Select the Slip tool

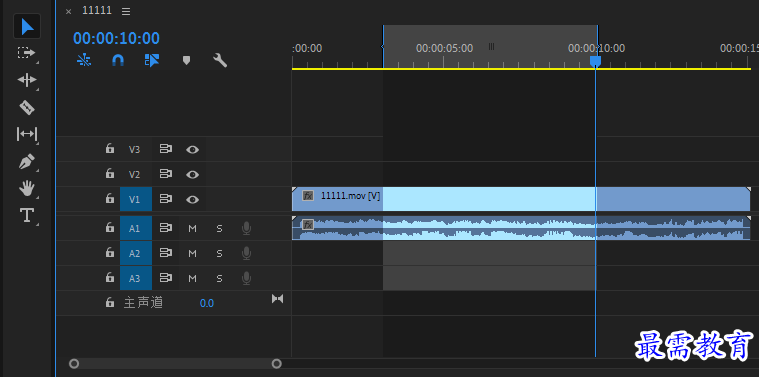tap(27, 134)
